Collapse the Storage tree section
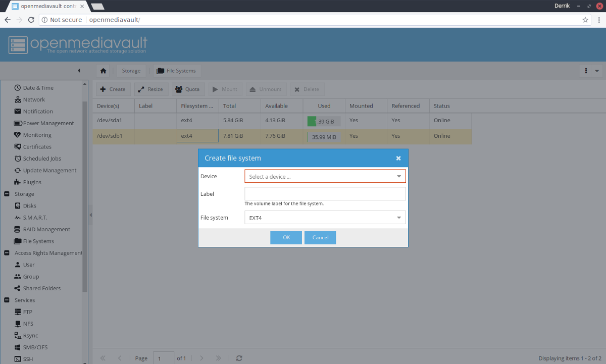This screenshot has width=606, height=364. 7,194
